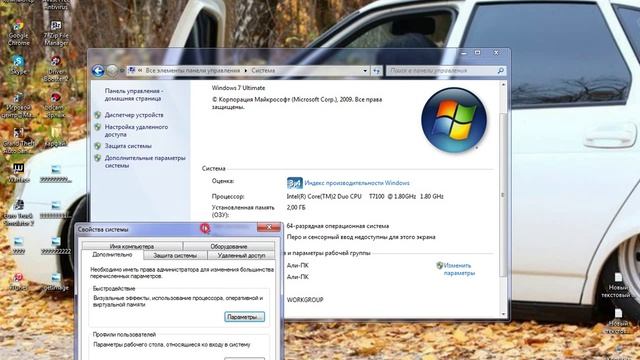Click the Система breadcrumb arrow separator
The height and width of the screenshot is (360, 640).
click(x=246, y=71)
